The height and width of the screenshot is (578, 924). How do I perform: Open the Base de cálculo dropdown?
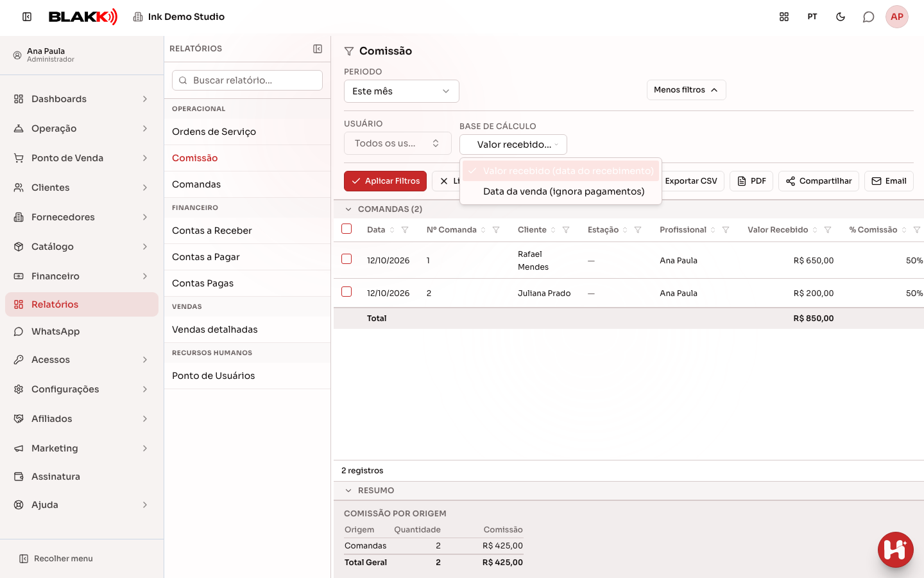tap(513, 144)
